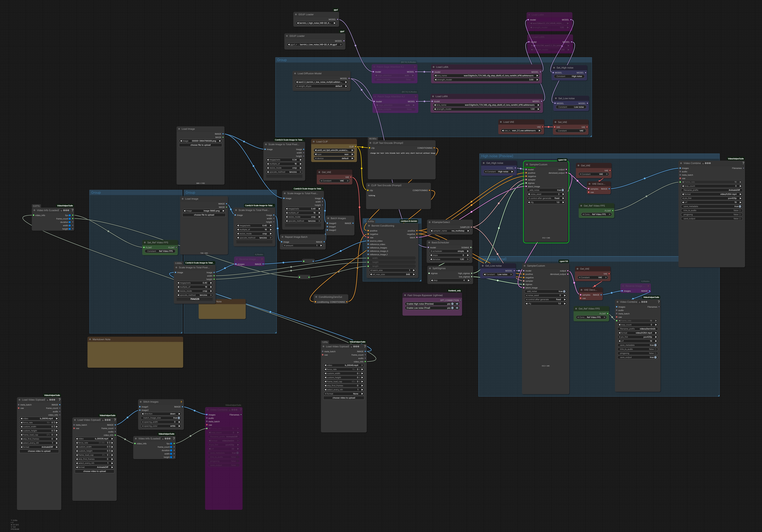Image resolution: width=762 pixels, height=532 pixels.
Task: Click arrow icon beside Enable Low noise (Final)
Action: [457, 308]
